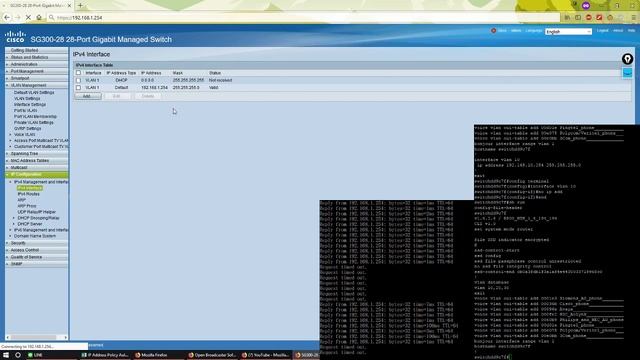Select the VLAN 1 DHCP row checkbox
Screen dimensions: 640x360
[78, 80]
